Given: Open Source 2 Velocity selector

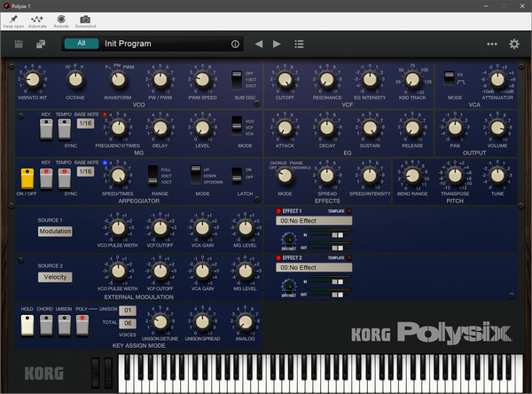Looking at the screenshot, I should [x=55, y=277].
